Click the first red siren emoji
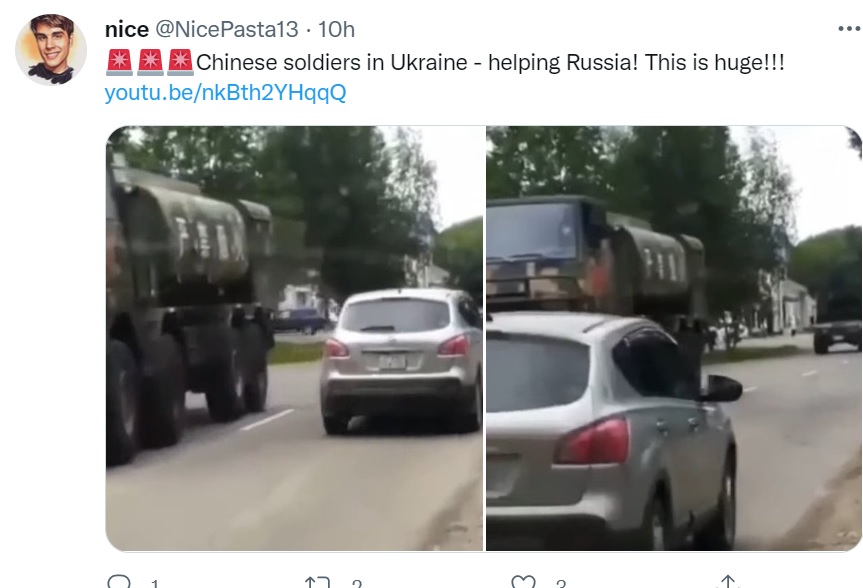This screenshot has width=863, height=588. 119,62
